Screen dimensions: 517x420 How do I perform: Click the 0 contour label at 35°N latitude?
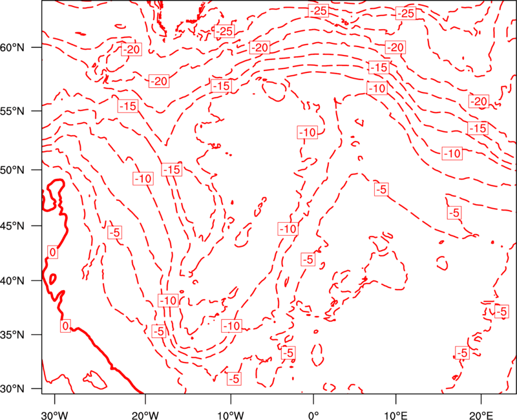65,326
